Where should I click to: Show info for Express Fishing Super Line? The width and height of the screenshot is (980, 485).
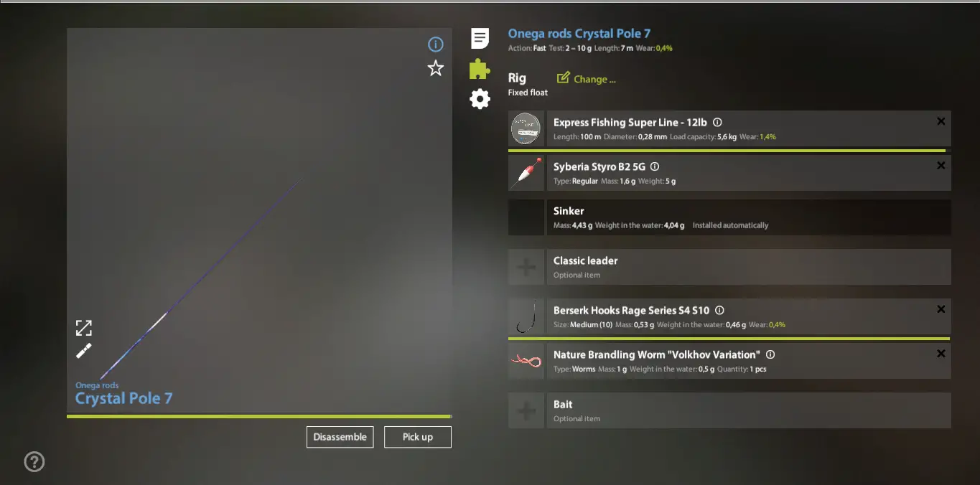[x=717, y=123]
